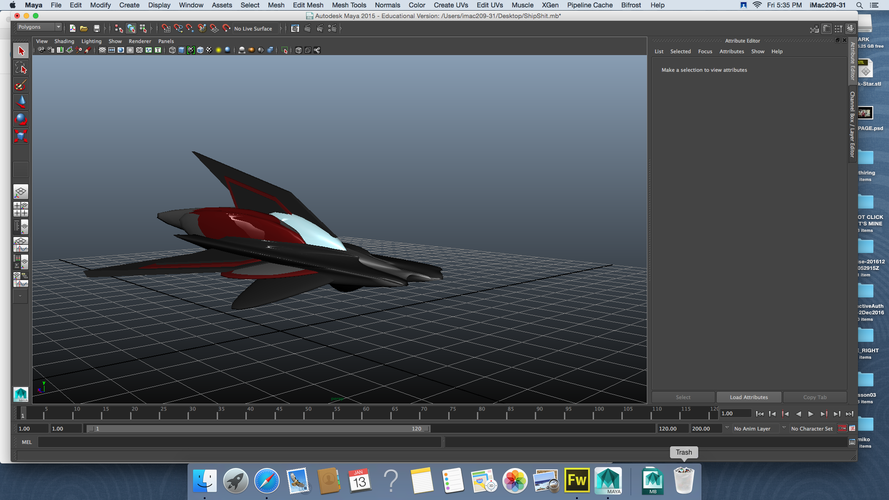Toggle Snap to curves magnet
Viewport: 889px width, 500px height.
point(178,28)
